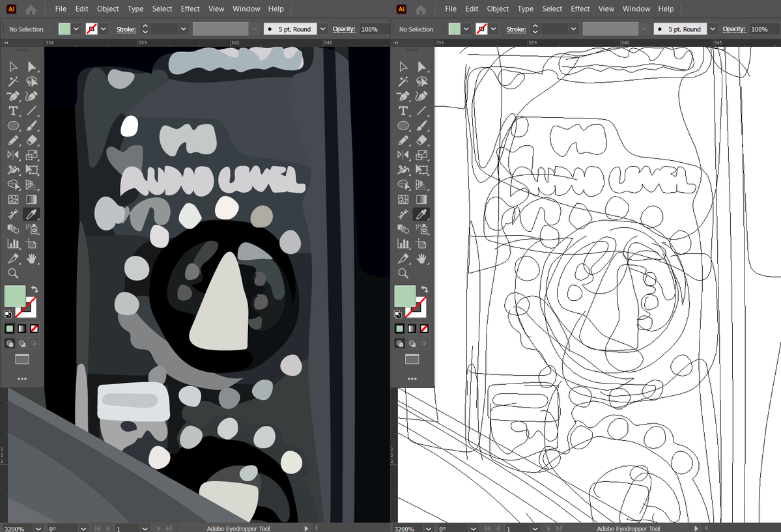Pick the Ellipse tool in left window
This screenshot has width=781, height=532.
pyautogui.click(x=14, y=126)
